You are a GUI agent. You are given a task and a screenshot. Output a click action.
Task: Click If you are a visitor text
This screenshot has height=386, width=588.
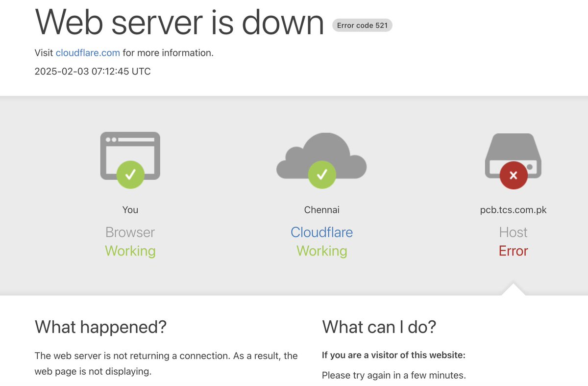[x=393, y=355]
